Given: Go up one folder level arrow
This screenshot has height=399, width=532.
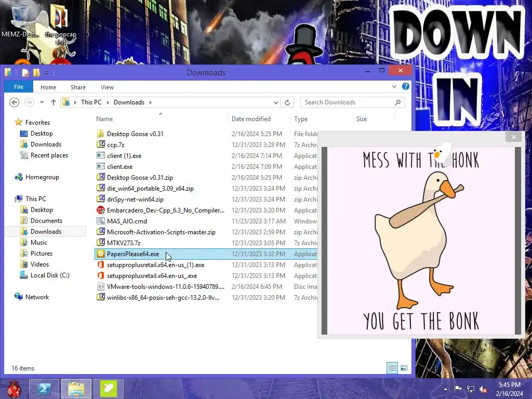Looking at the screenshot, I should tap(54, 102).
